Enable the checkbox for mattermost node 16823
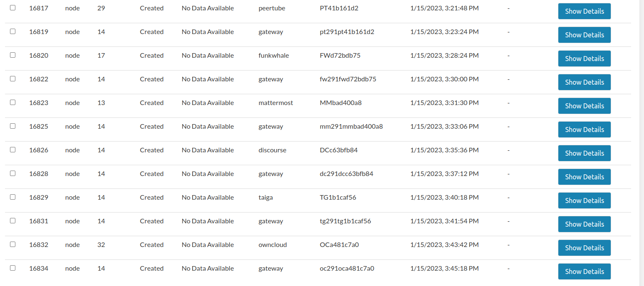This screenshot has height=286, width=644. coord(12,102)
